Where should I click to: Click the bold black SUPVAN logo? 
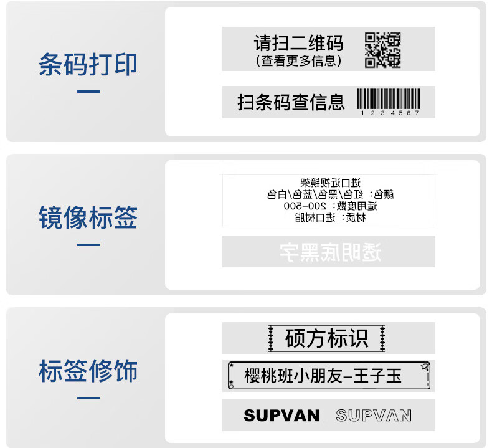pos(281,416)
